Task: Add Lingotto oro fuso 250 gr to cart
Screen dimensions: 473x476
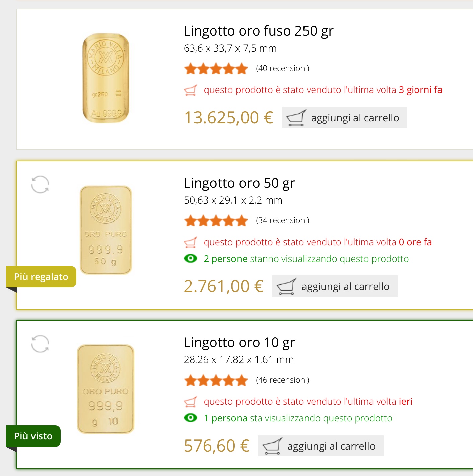Action: 344,118
